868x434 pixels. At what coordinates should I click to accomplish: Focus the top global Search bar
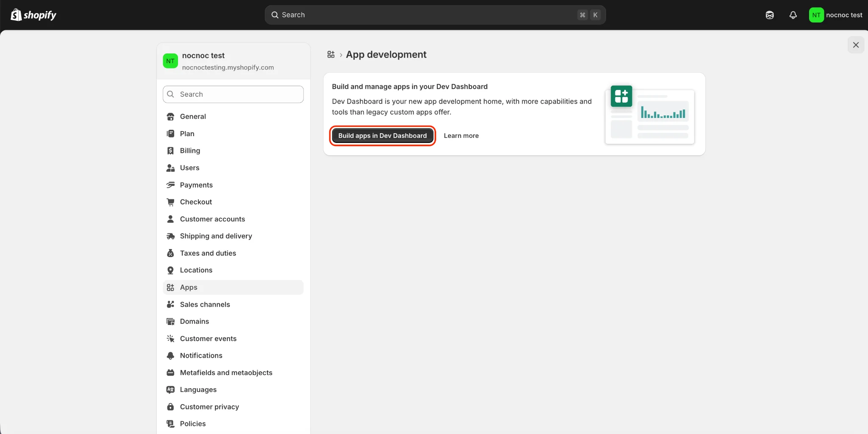pyautogui.click(x=435, y=15)
